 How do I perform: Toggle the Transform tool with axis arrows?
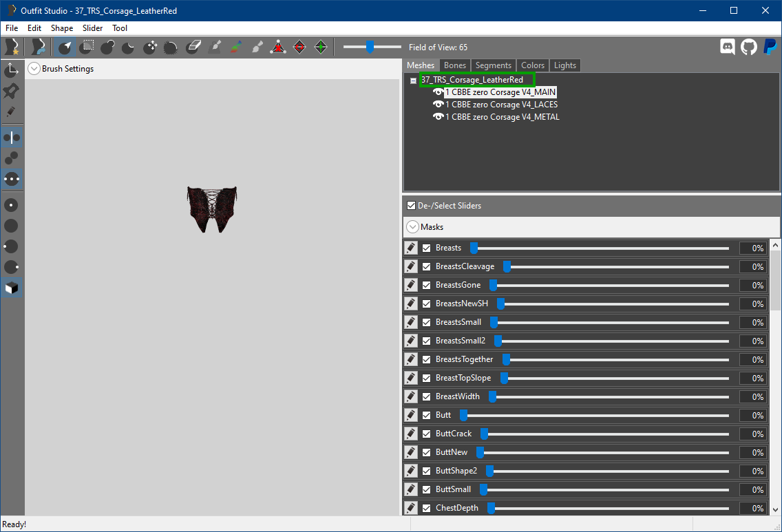(x=12, y=70)
